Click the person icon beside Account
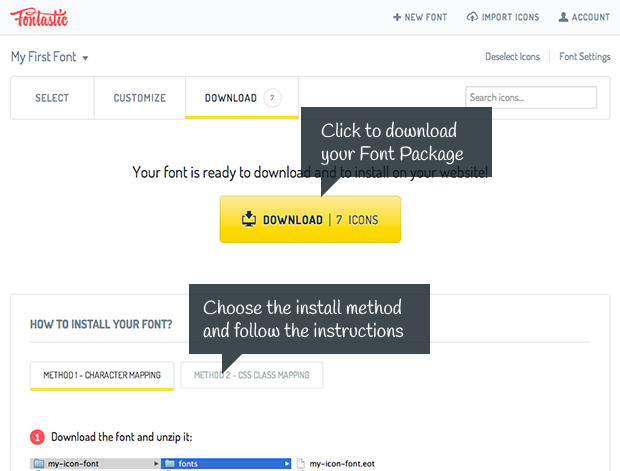 point(563,17)
